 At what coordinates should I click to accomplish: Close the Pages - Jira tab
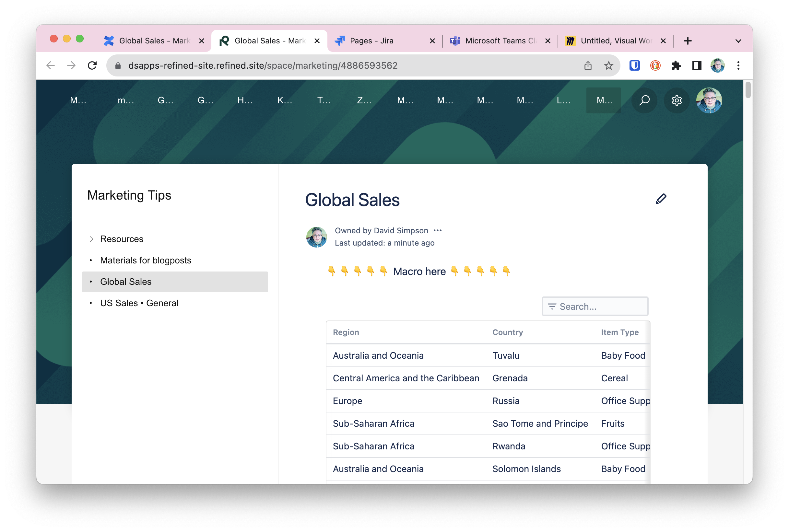[x=432, y=41]
